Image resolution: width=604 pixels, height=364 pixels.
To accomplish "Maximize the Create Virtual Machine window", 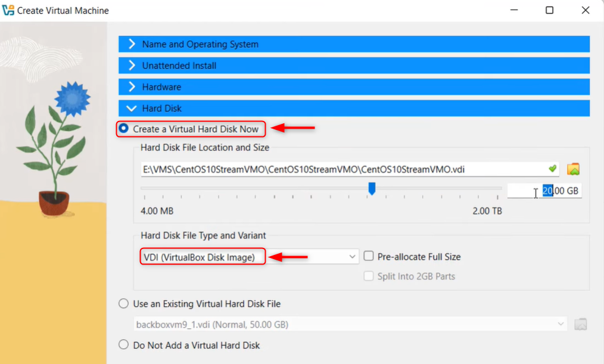I will (549, 10).
